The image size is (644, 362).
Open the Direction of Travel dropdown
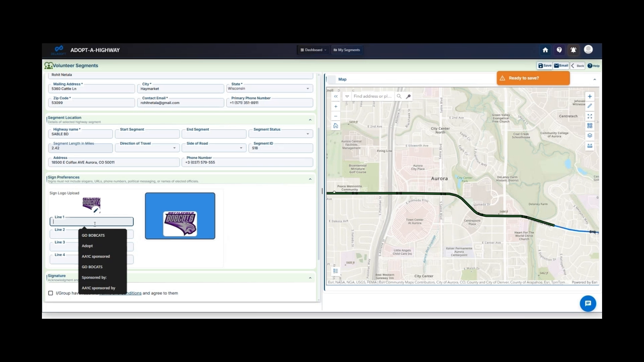pos(174,148)
